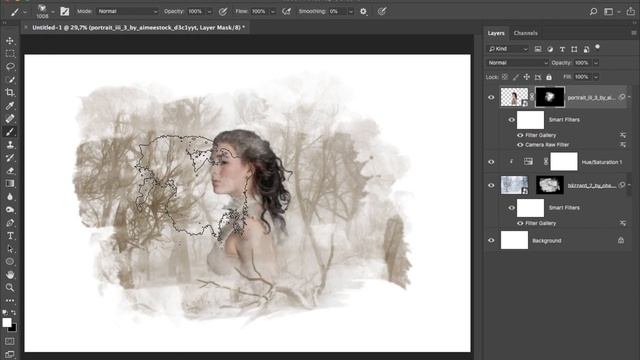The image size is (640, 360).
Task: Select the Pen tool
Action: (x=10, y=223)
